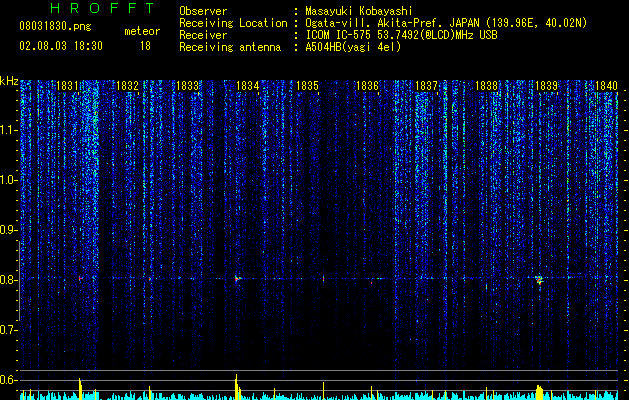Click the meteor label text
This screenshot has height=400, width=629.
142,31
